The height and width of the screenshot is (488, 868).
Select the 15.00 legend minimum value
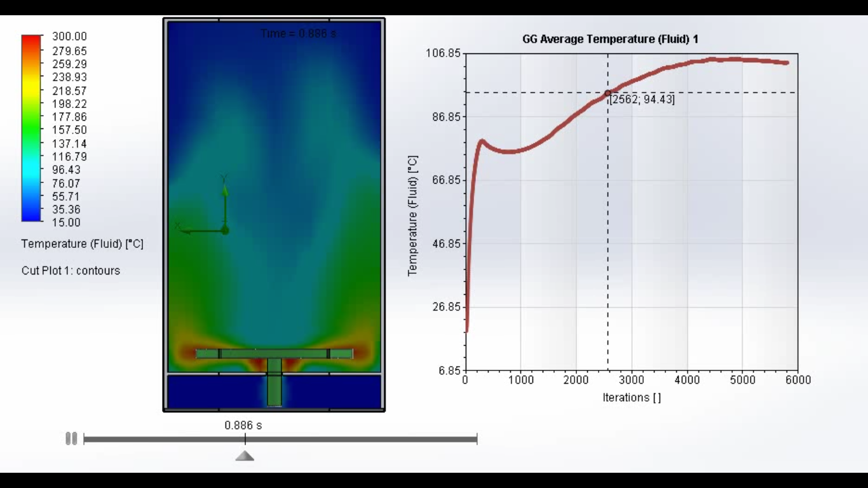(66, 222)
